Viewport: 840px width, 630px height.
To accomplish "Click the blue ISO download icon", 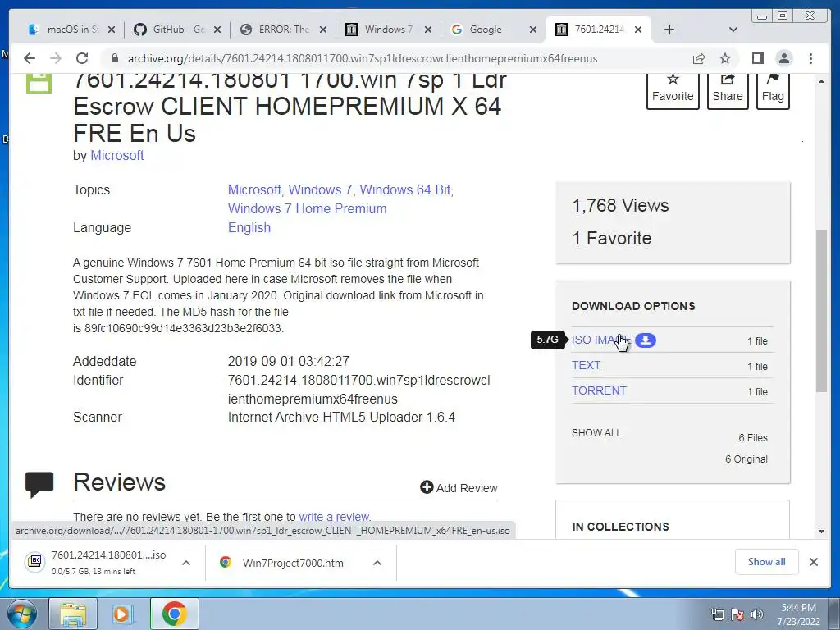I will [646, 340].
